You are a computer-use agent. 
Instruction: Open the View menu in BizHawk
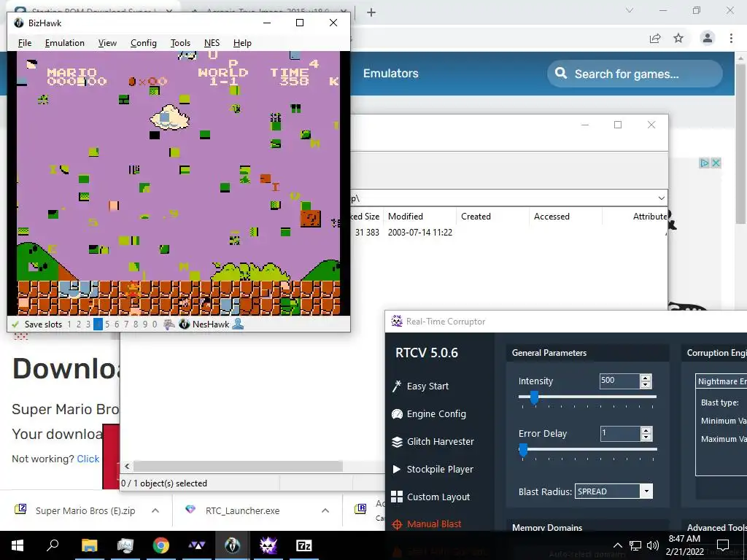(x=107, y=43)
